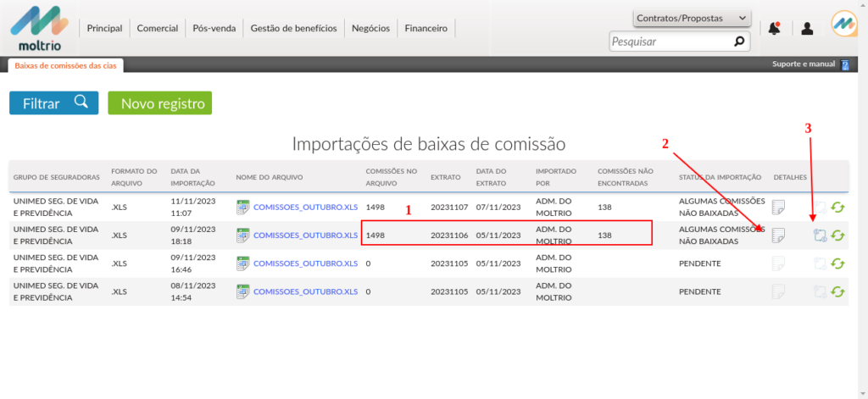Click the Suporte e manual link
The width and height of the screenshot is (868, 399).
point(803,64)
